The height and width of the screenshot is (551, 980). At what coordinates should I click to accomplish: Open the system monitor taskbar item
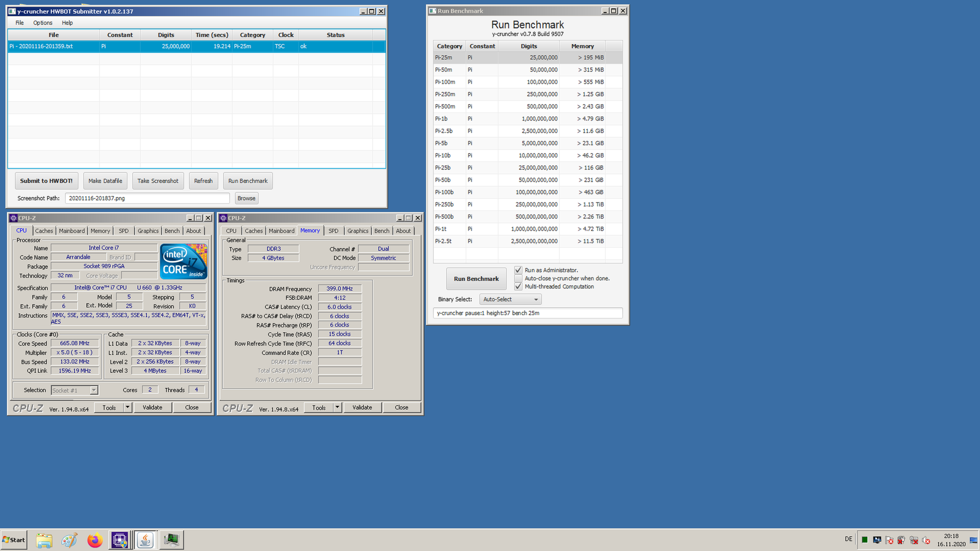coord(171,540)
